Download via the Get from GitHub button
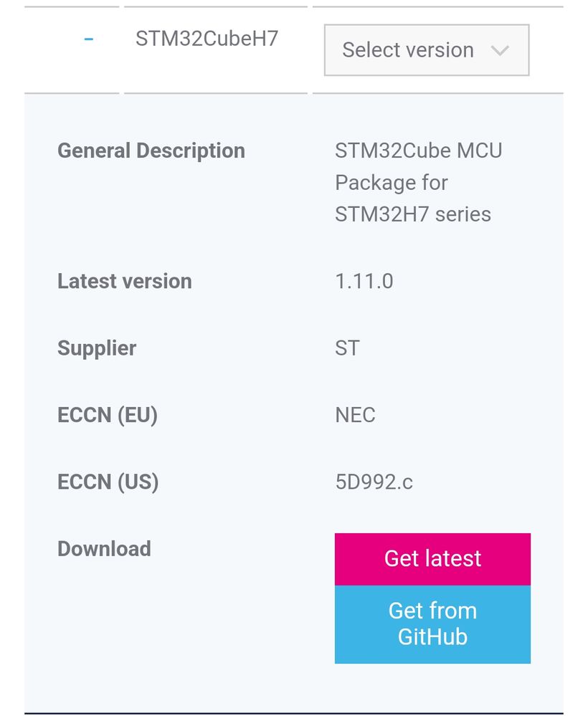588x716 pixels. (x=432, y=624)
